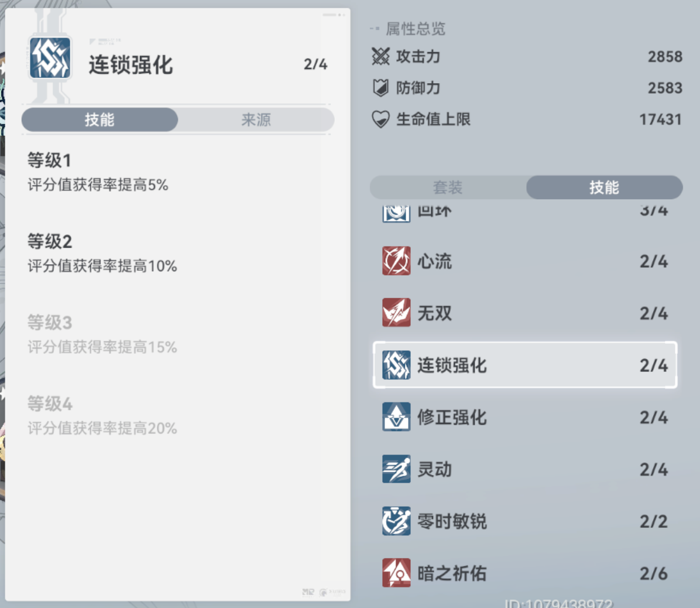Click the 属性总览 section header
The height and width of the screenshot is (608, 700).
point(415,29)
